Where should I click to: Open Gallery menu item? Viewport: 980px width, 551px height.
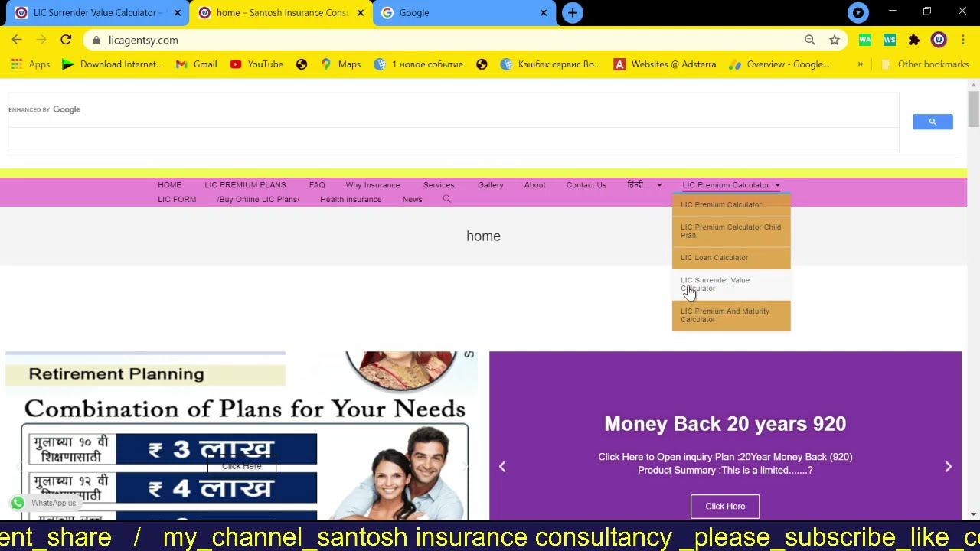pyautogui.click(x=491, y=185)
